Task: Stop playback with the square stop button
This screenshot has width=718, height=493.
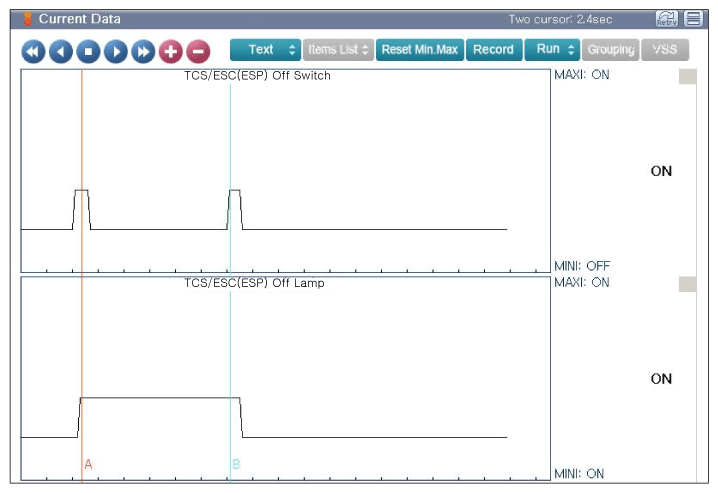Action: [88, 51]
